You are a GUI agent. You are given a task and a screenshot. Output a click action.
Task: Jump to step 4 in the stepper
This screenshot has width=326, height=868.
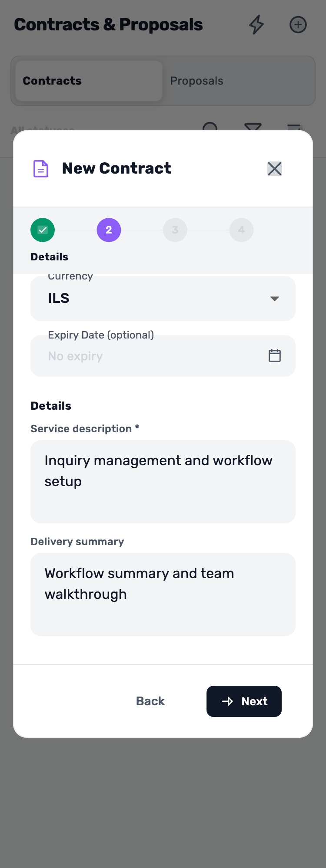click(x=241, y=230)
